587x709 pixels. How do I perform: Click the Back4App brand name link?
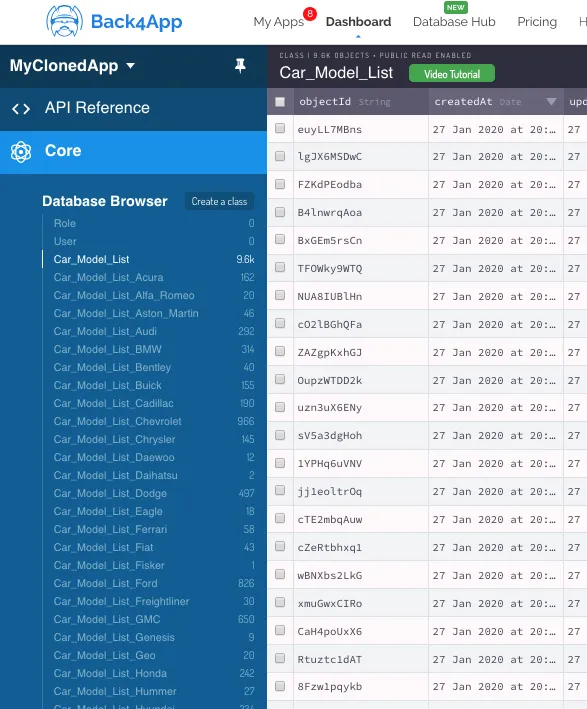(137, 21)
